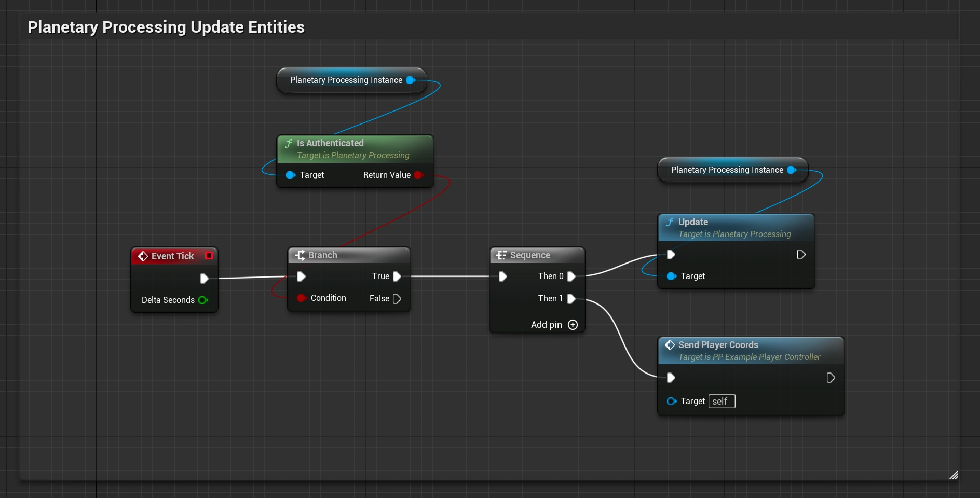980x498 pixels.
Task: Select the Is Authenticated node title
Action: coord(330,143)
